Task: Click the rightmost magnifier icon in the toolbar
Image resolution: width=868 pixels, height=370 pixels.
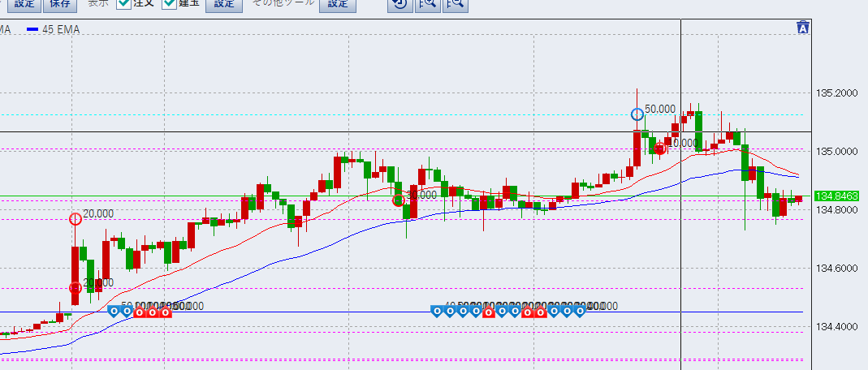Action: pyautogui.click(x=455, y=4)
